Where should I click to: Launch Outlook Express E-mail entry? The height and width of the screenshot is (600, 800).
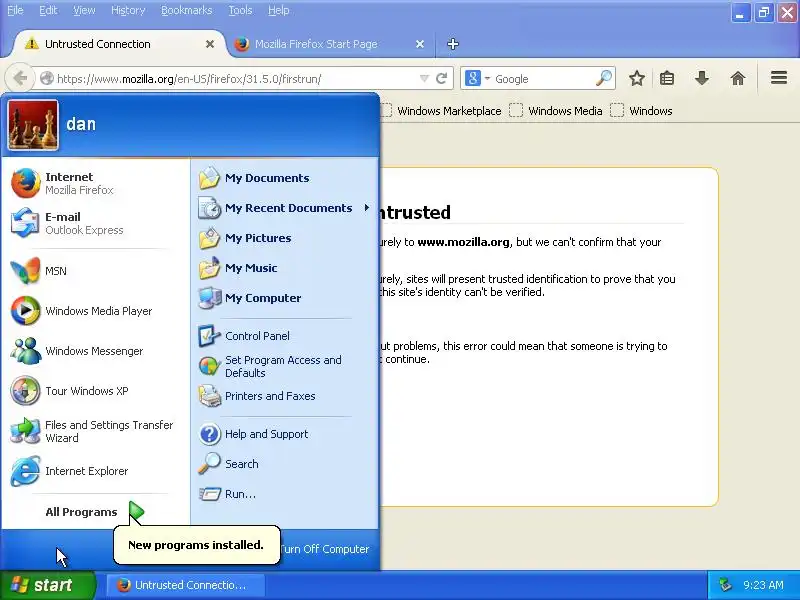[x=96, y=223]
